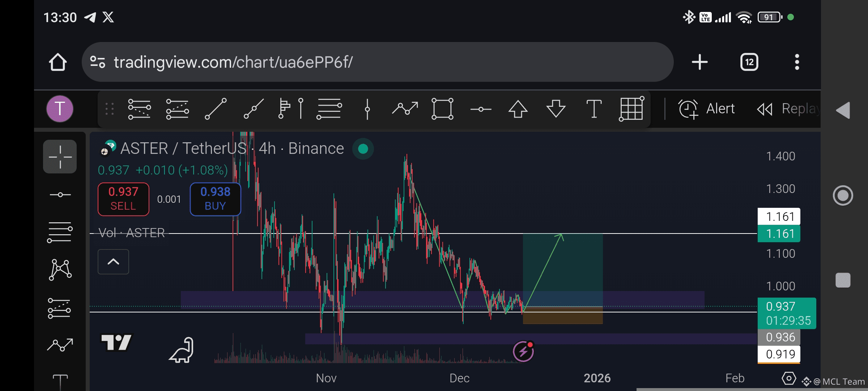Open the browser three-dot menu
The image size is (868, 391).
pos(797,62)
